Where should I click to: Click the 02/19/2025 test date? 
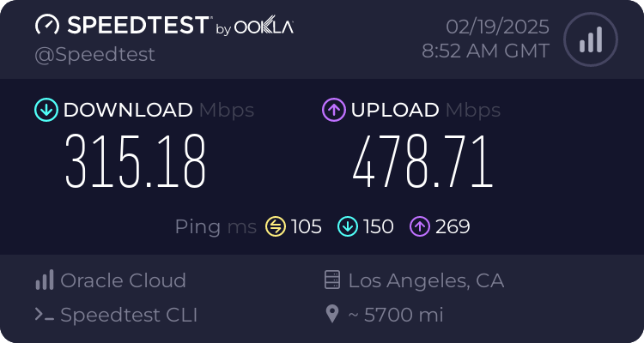(498, 27)
